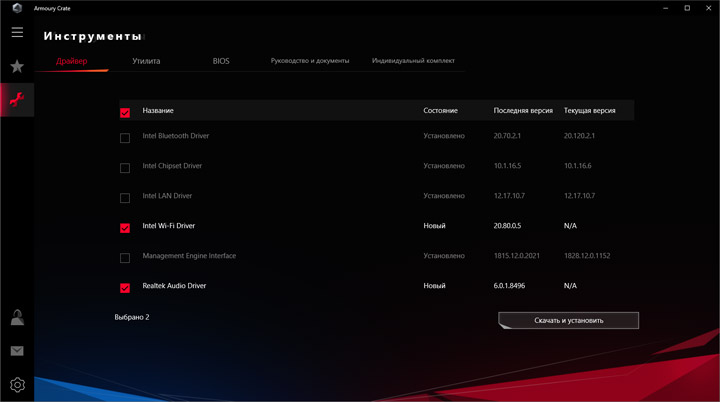Click latest version 20.80.0.5 of Wi-Fi driver
Viewport: 720px width, 402px height.
507,226
